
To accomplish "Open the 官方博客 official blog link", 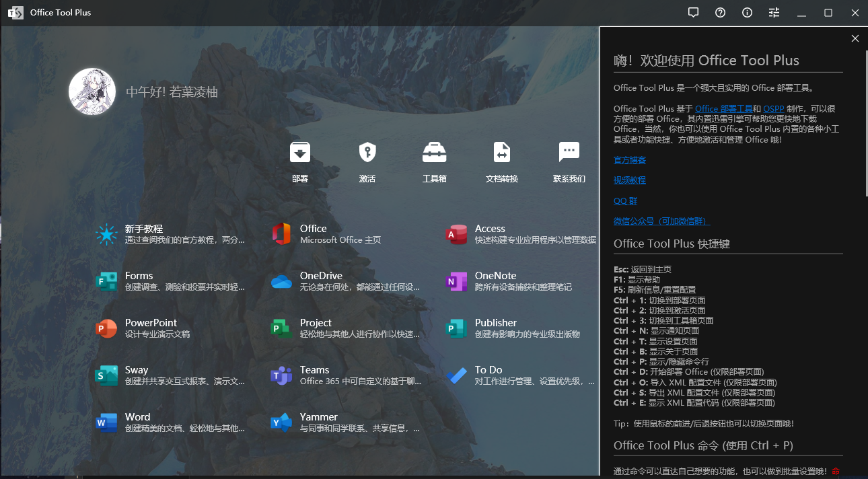I will point(629,160).
